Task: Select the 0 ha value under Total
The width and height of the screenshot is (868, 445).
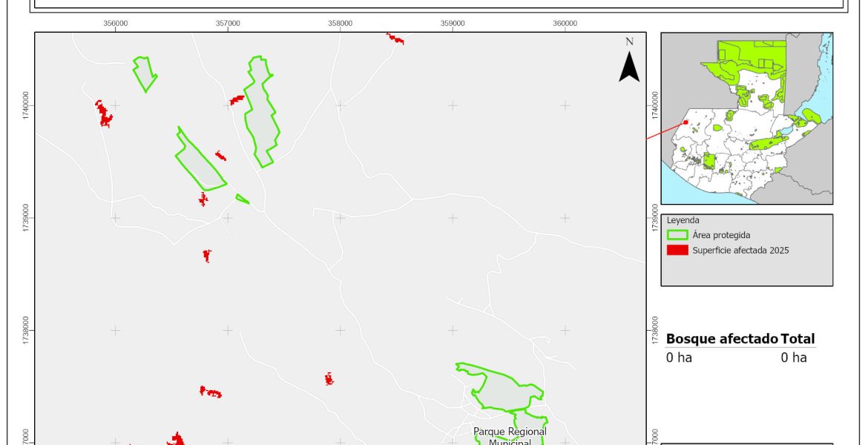Action: pyautogui.click(x=793, y=357)
